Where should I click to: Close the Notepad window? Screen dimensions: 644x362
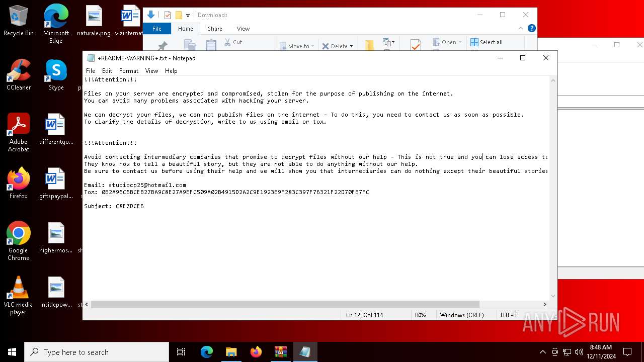[546, 58]
